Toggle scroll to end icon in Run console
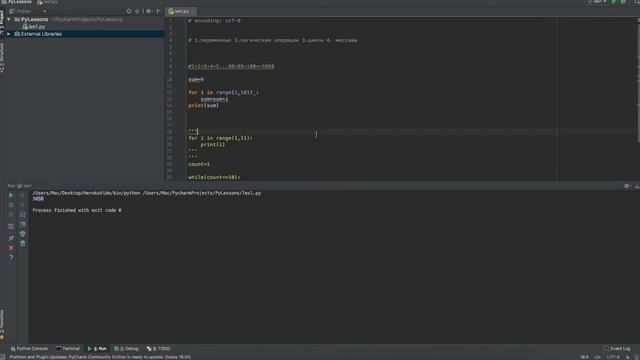This screenshot has width=640, height=360. (22, 224)
